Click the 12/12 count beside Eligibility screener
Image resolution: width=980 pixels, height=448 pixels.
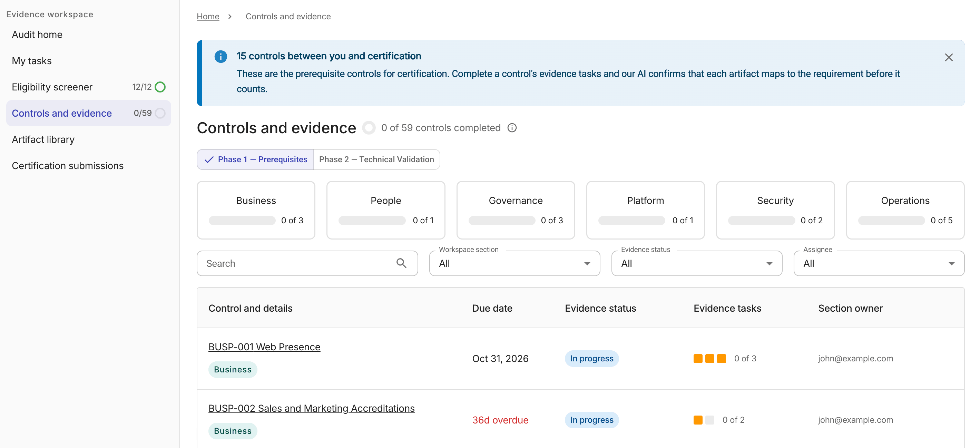142,87
